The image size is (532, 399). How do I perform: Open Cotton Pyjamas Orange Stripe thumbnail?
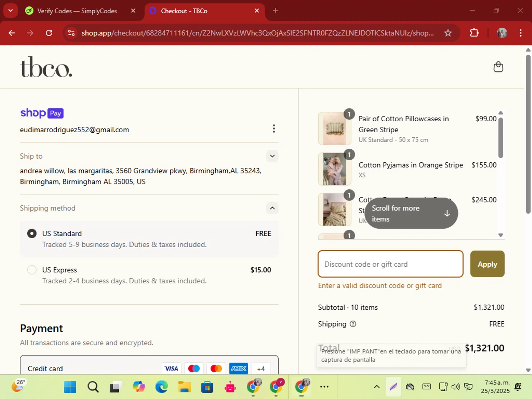(x=334, y=169)
